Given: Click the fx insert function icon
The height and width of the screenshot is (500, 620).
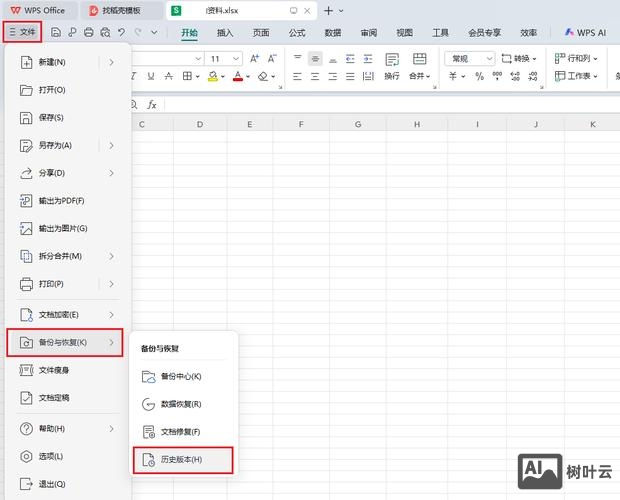Looking at the screenshot, I should [152, 105].
